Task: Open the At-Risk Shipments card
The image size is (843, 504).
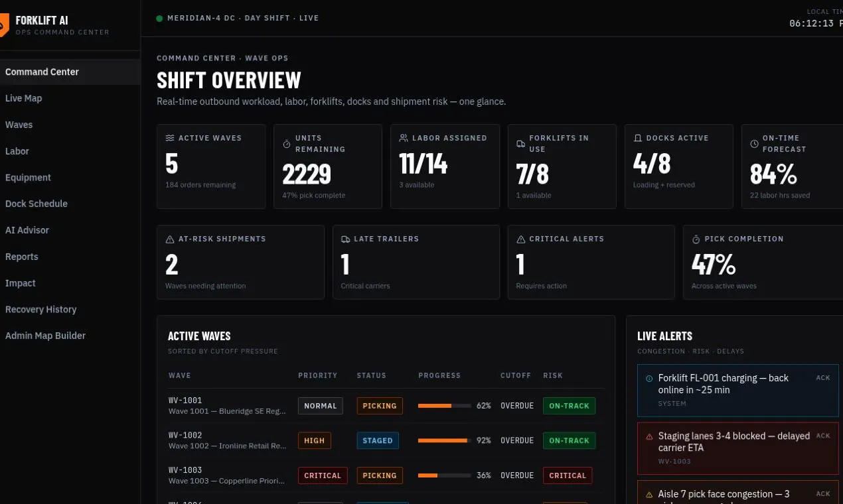Action: click(x=240, y=262)
